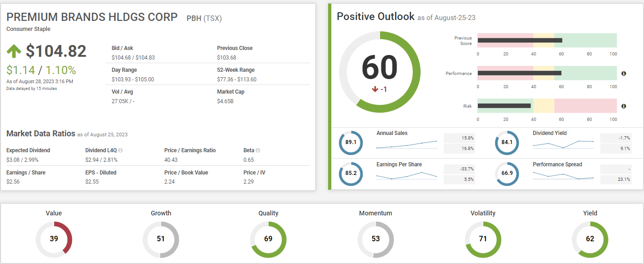Screen dimensions: 644x264
Task: Click the EPS - Diluted value $2.55
Action: (x=91, y=182)
